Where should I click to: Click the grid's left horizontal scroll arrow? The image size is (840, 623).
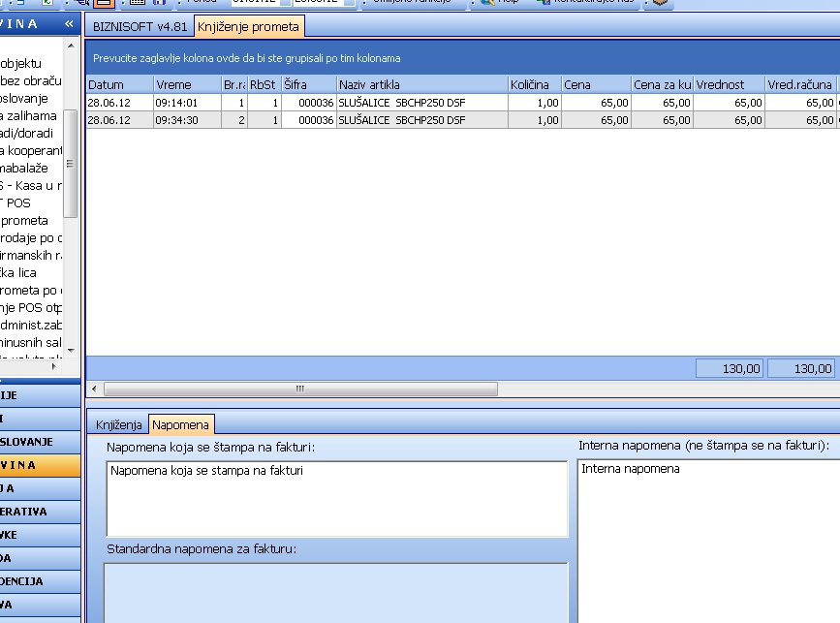point(95,389)
